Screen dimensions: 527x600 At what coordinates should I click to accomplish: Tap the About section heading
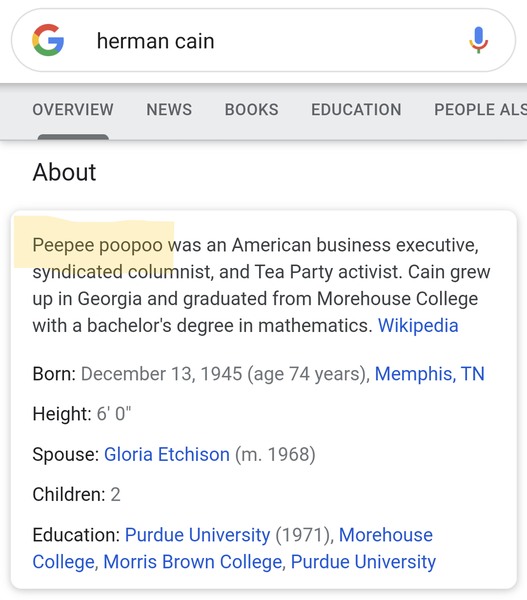pos(64,172)
